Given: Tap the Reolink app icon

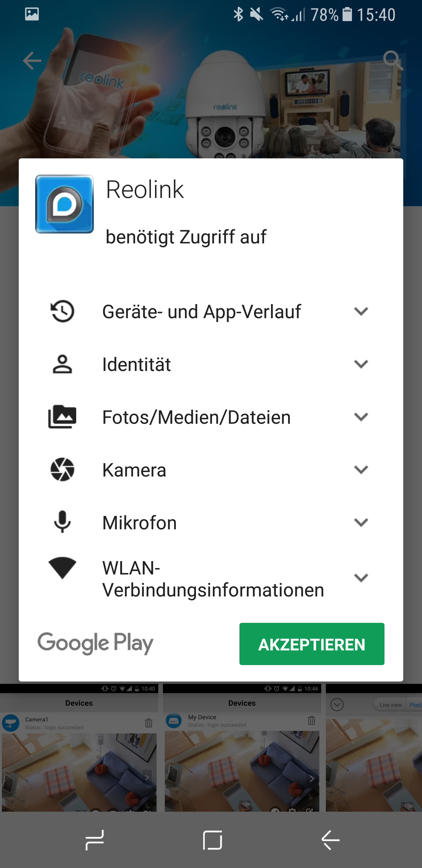Looking at the screenshot, I should click(64, 204).
